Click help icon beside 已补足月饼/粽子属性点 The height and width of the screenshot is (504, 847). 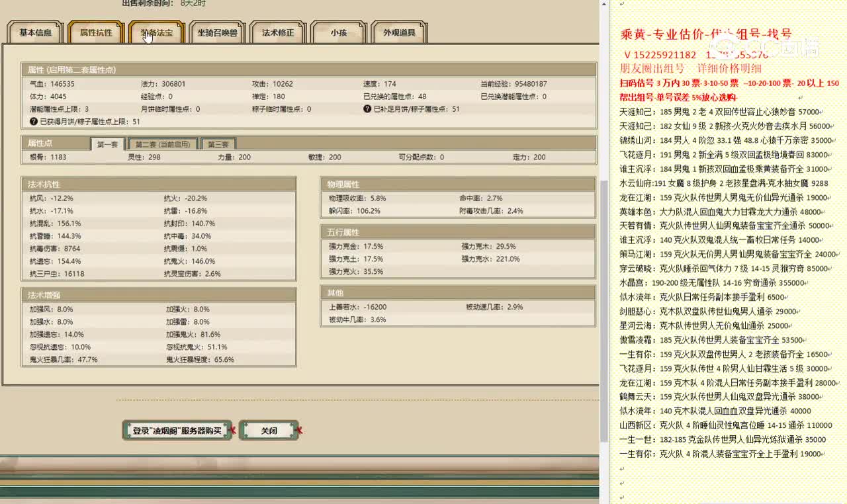[367, 109]
